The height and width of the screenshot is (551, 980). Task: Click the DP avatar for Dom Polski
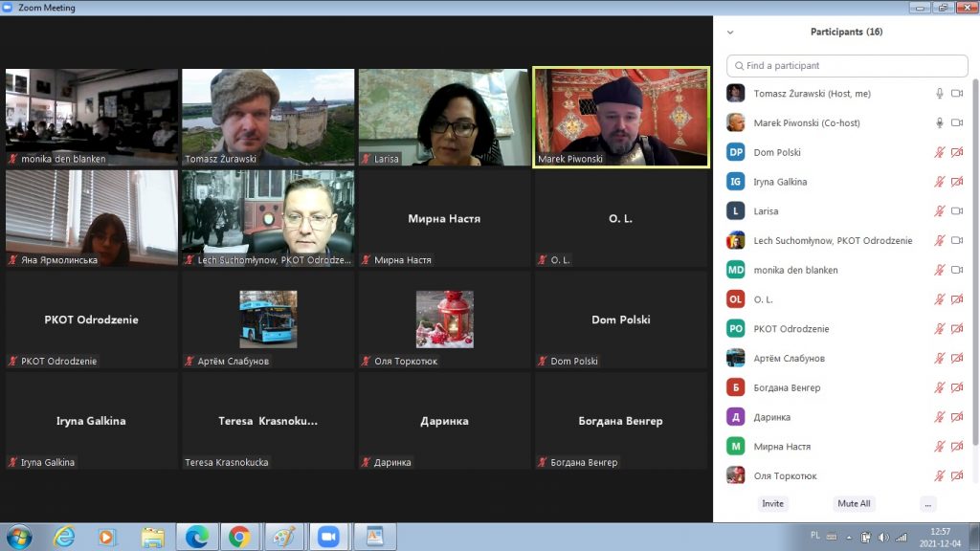(x=735, y=152)
